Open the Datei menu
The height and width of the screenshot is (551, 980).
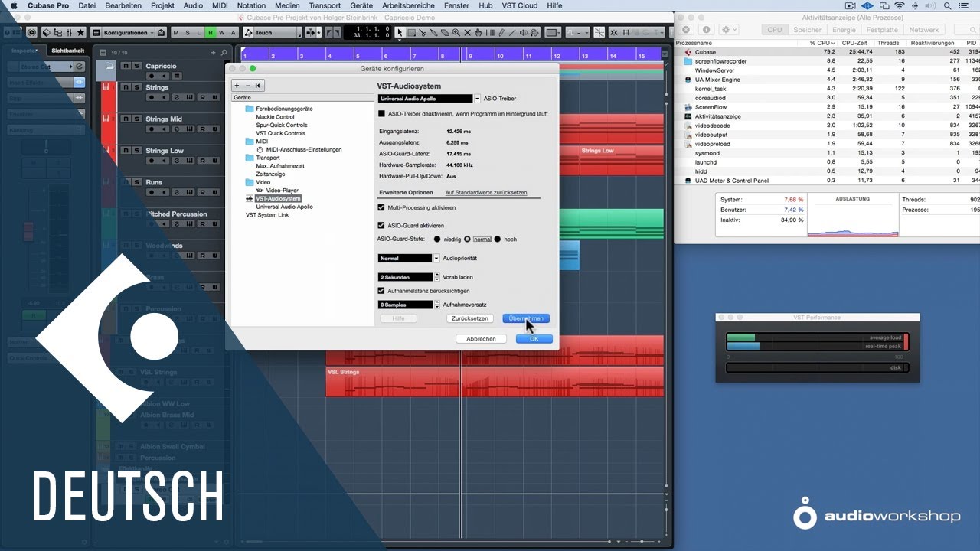[87, 5]
